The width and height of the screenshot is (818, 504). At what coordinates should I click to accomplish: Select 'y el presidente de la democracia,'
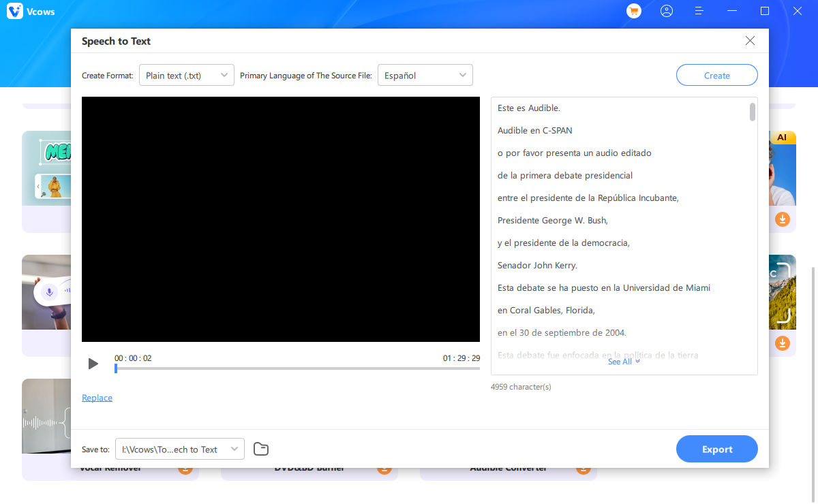pos(564,242)
